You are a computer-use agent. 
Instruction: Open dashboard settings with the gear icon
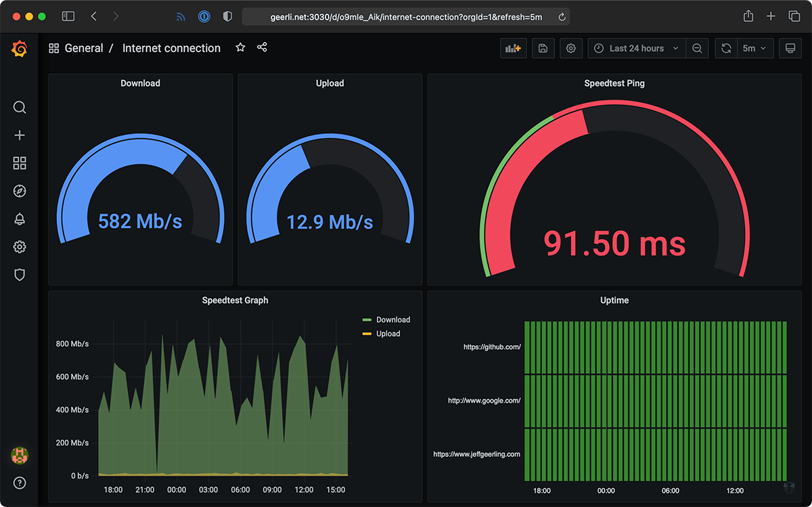[x=570, y=48]
